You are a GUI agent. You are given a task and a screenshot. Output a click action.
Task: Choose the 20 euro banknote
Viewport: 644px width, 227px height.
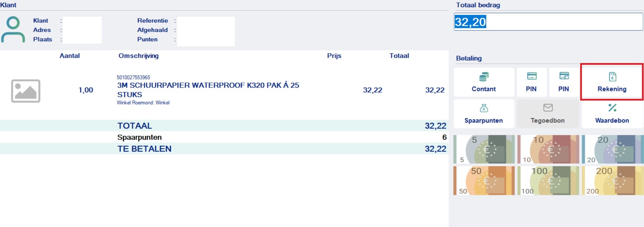click(612, 149)
